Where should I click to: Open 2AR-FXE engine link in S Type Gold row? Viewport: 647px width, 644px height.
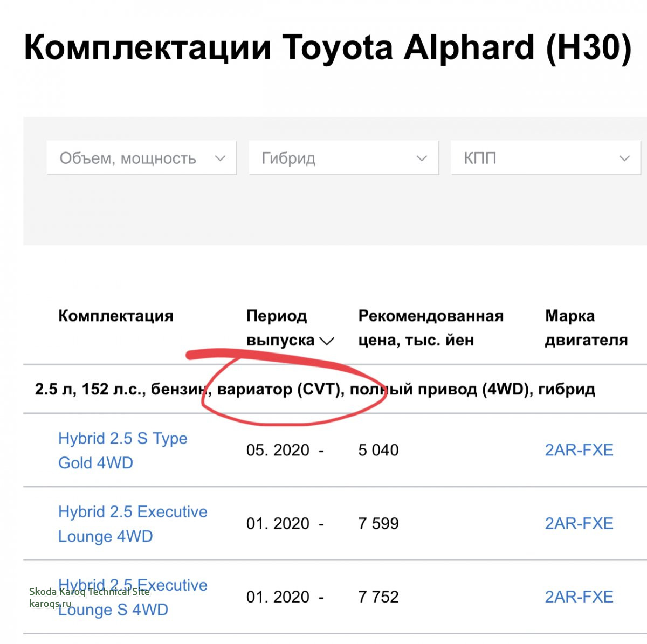click(x=579, y=450)
